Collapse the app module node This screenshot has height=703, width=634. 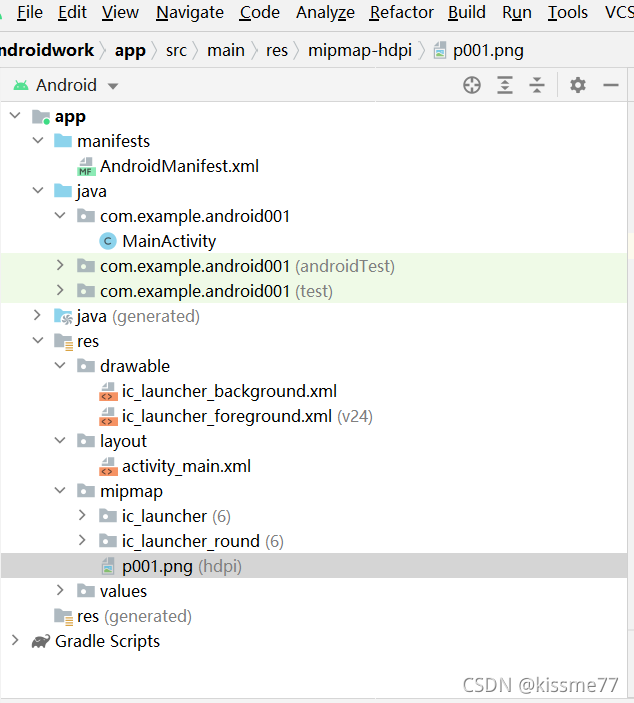[15, 116]
